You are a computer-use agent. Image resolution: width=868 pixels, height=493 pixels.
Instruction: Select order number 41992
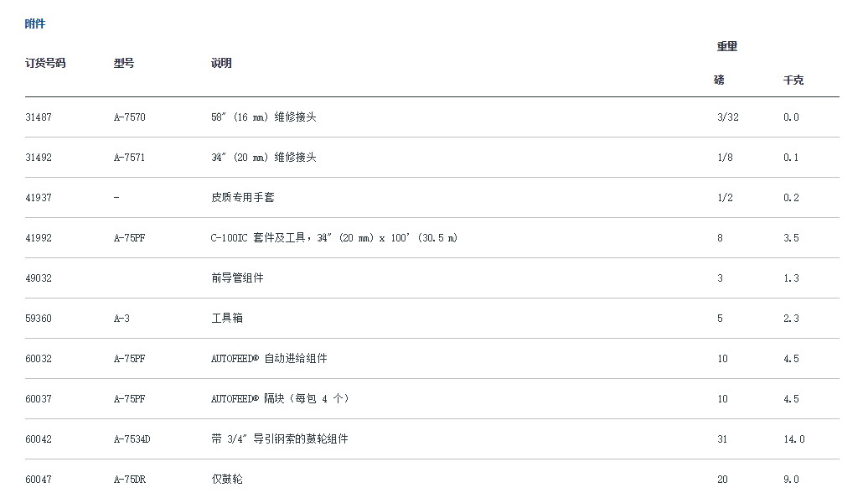(x=39, y=238)
